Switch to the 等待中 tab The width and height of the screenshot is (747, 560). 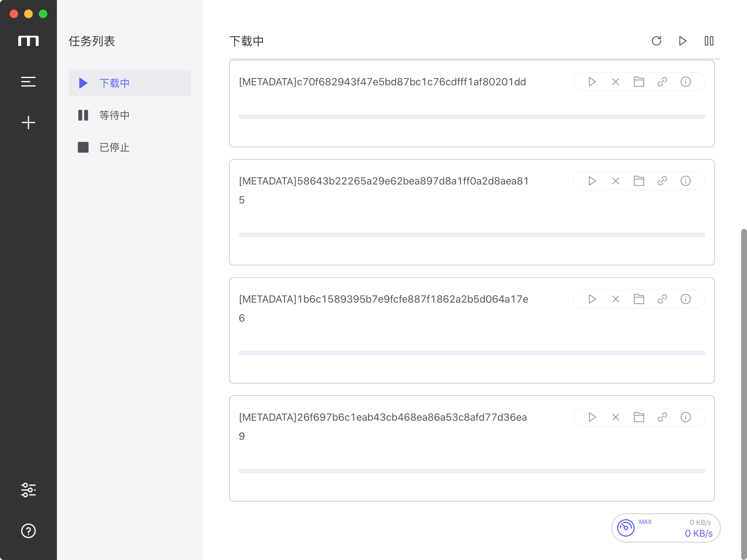point(130,115)
